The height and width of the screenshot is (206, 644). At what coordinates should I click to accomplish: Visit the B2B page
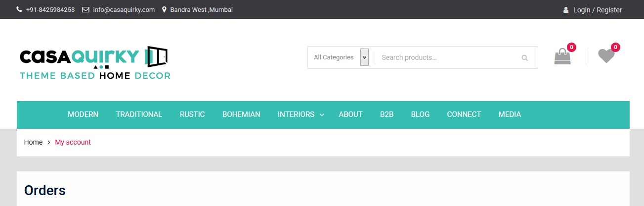pyautogui.click(x=386, y=114)
